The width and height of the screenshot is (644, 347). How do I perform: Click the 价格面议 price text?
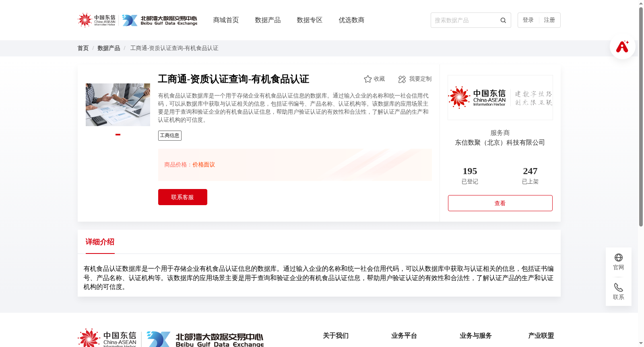(204, 165)
